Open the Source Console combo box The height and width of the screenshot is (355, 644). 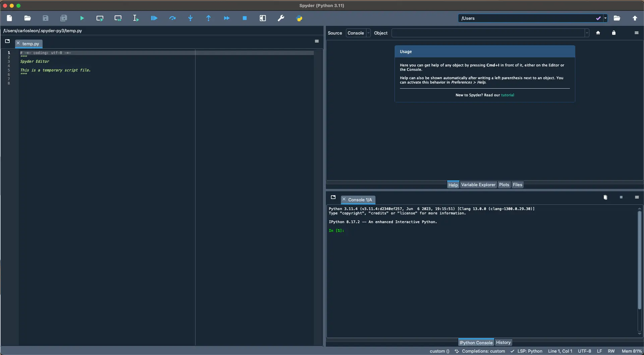pos(358,33)
